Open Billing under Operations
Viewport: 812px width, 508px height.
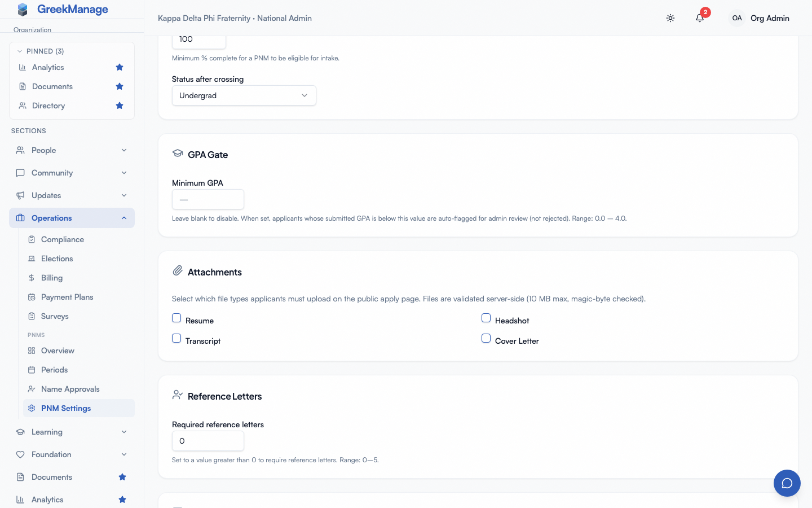[79, 278]
